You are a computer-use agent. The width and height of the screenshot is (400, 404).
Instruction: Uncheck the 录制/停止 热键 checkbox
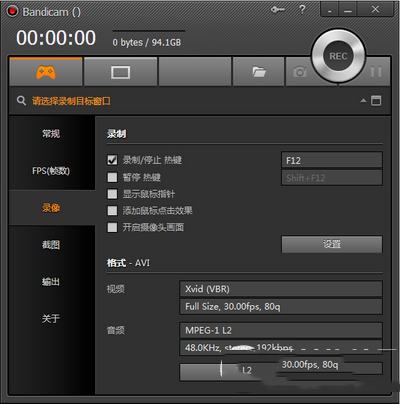112,160
